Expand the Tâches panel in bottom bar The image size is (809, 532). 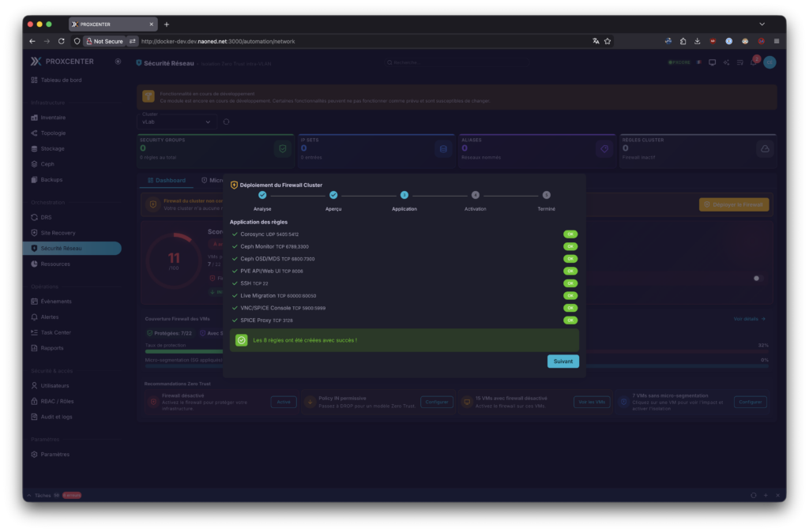[41, 495]
